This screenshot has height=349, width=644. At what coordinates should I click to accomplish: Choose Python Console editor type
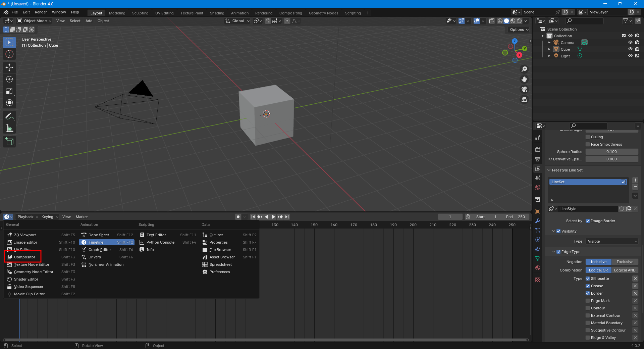point(160,242)
